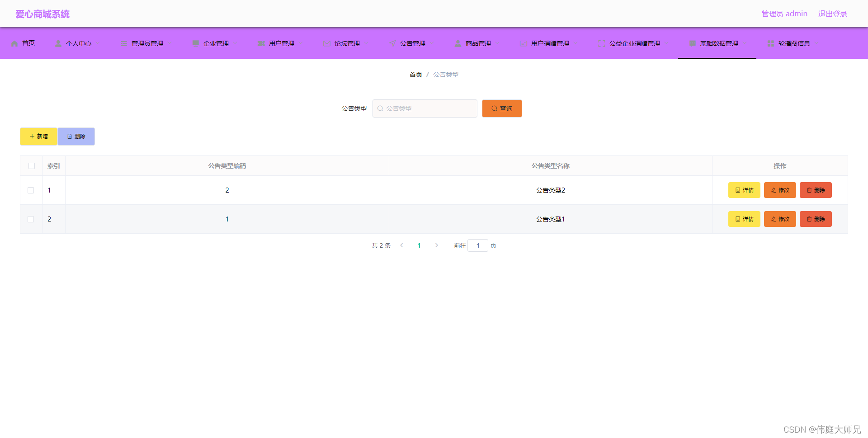Click the 操作 column header
This screenshot has height=438, width=868.
tap(780, 166)
